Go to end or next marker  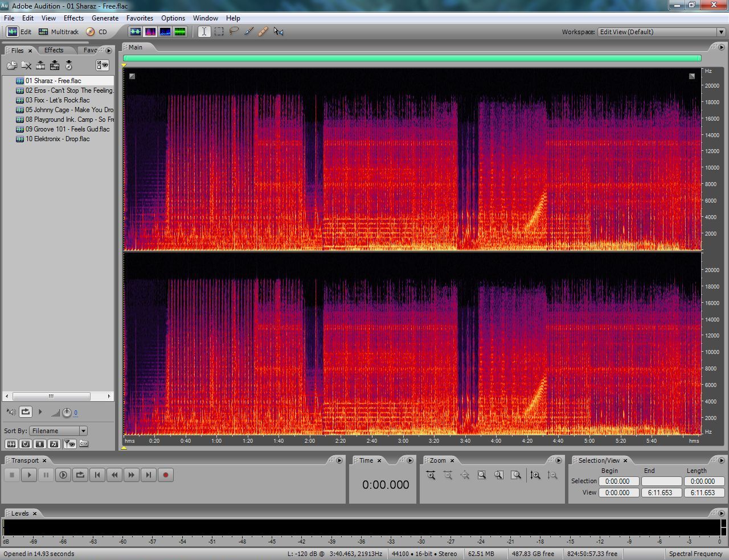coord(149,475)
